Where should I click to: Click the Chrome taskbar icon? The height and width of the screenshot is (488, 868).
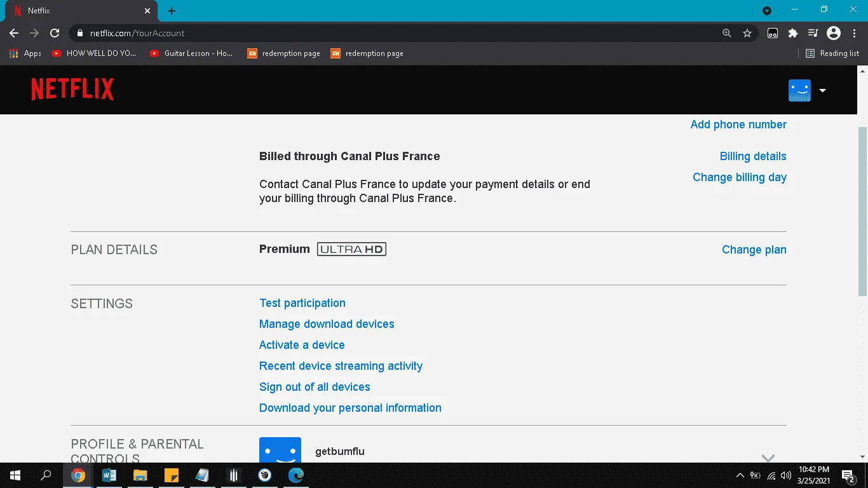click(x=78, y=475)
